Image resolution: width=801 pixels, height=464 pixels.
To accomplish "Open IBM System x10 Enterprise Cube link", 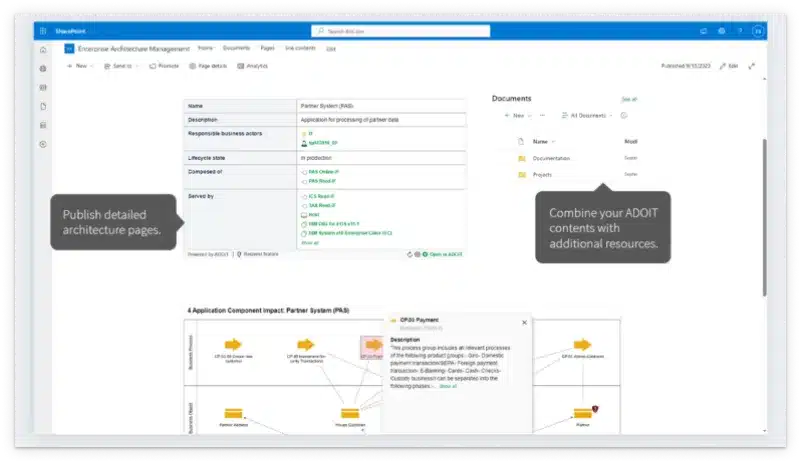I will tap(350, 233).
